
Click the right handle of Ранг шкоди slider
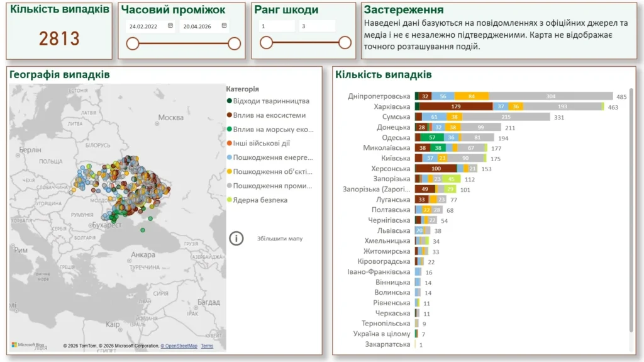coord(345,43)
